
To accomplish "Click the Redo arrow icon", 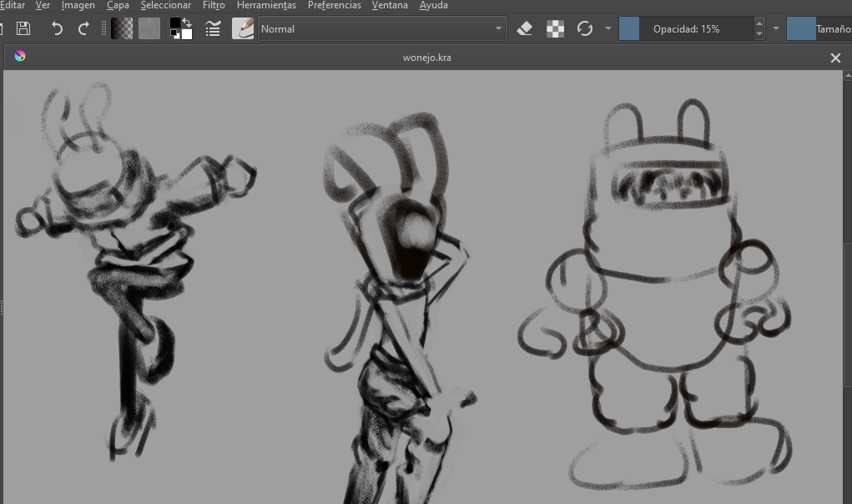I will click(x=83, y=29).
